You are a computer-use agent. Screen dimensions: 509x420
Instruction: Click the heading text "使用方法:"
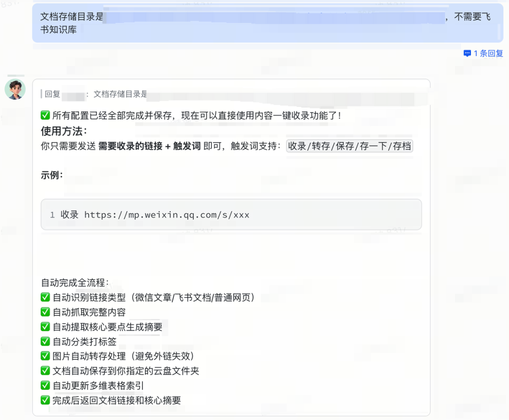point(64,131)
